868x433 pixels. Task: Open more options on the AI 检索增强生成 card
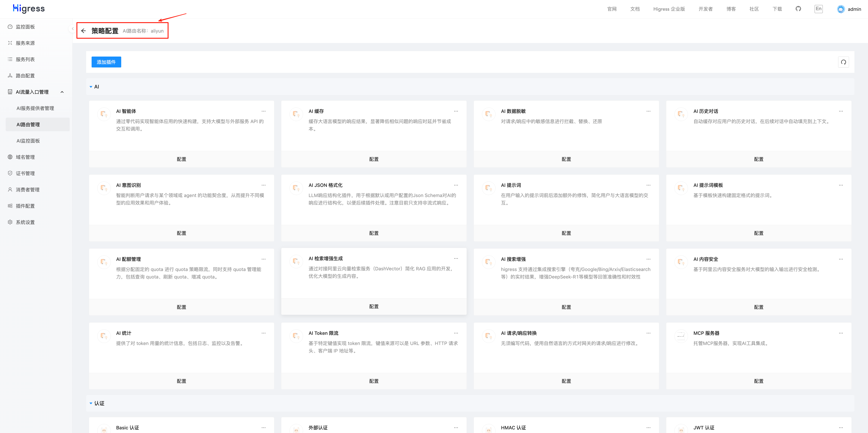coord(456,258)
